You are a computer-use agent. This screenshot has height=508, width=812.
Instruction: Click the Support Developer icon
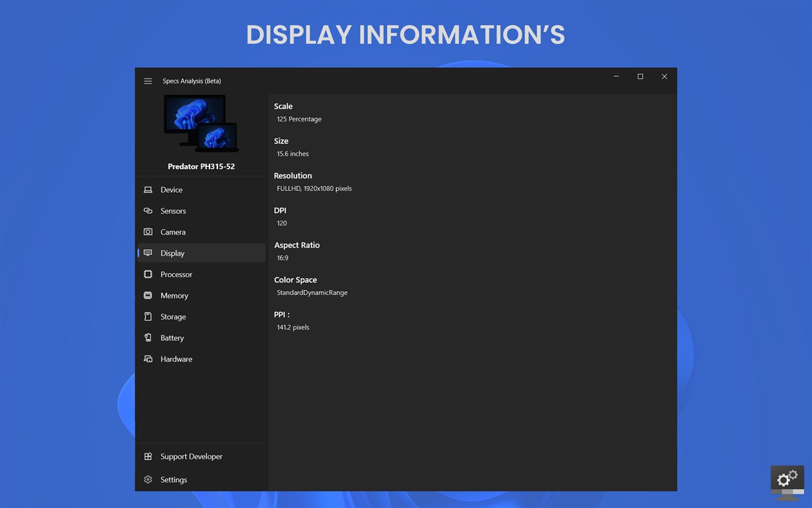click(x=149, y=456)
